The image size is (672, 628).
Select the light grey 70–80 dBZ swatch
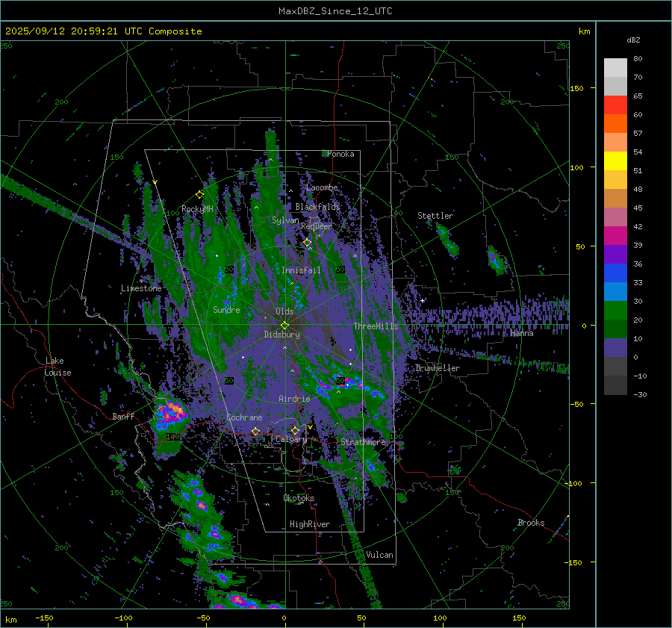pyautogui.click(x=615, y=68)
